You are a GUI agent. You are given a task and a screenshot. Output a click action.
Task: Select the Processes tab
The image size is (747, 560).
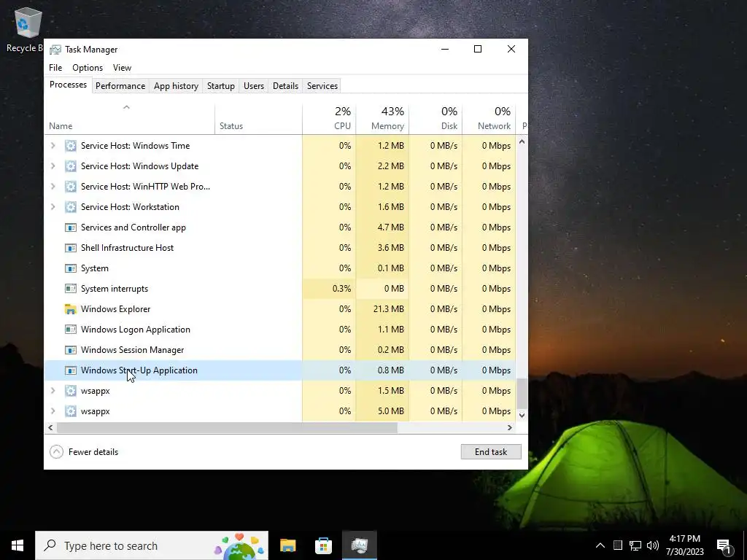pyautogui.click(x=68, y=85)
